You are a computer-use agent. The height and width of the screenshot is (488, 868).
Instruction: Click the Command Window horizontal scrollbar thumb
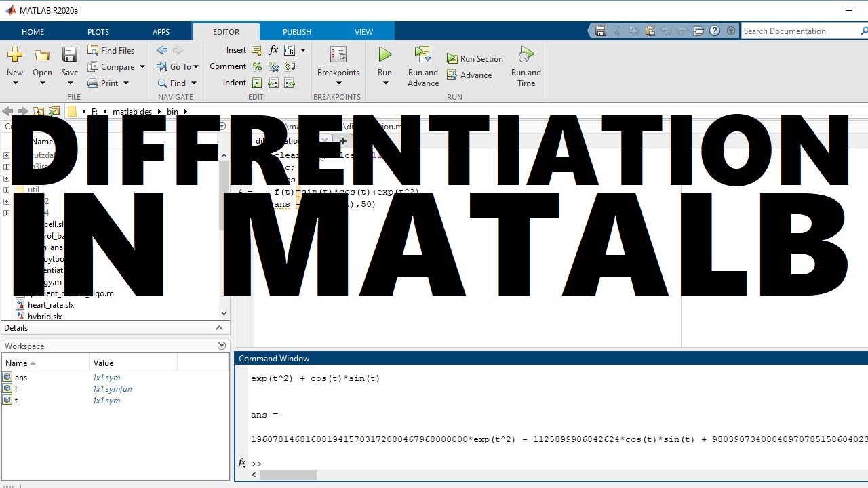[x=288, y=474]
